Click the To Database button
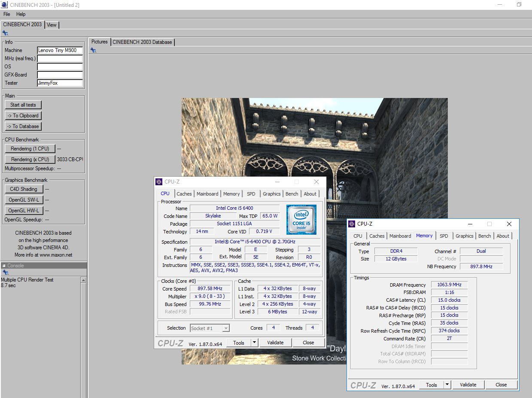The height and width of the screenshot is (398, 532). (23, 126)
